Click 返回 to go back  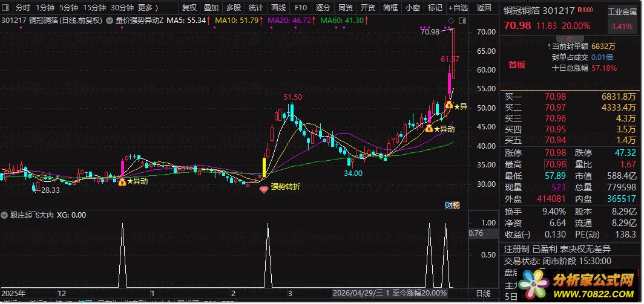(484, 7)
